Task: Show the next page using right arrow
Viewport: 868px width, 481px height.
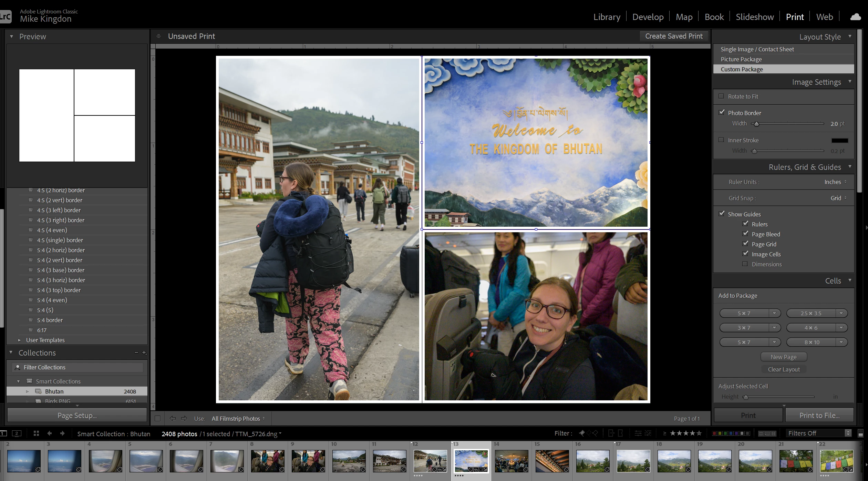Action: 184,418
